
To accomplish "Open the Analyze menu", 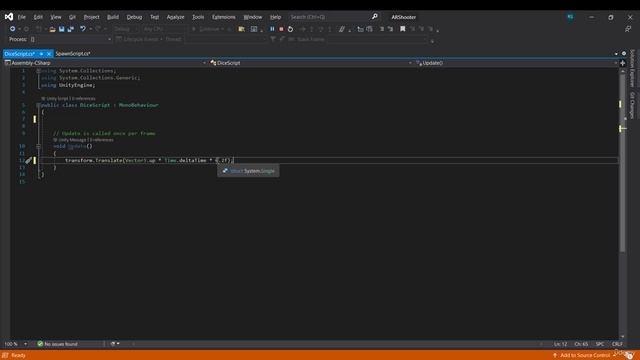I will pos(176,17).
